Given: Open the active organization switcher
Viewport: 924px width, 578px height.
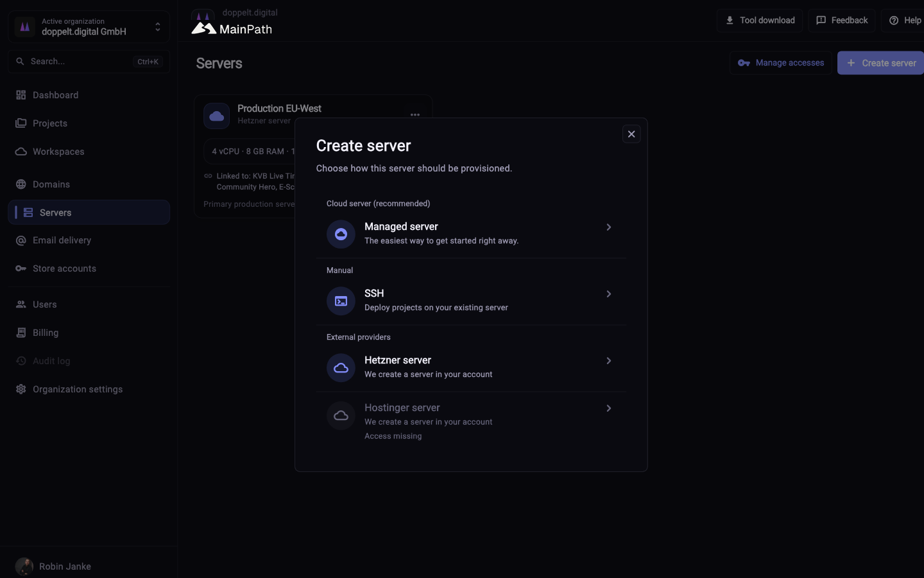Looking at the screenshot, I should tap(89, 26).
